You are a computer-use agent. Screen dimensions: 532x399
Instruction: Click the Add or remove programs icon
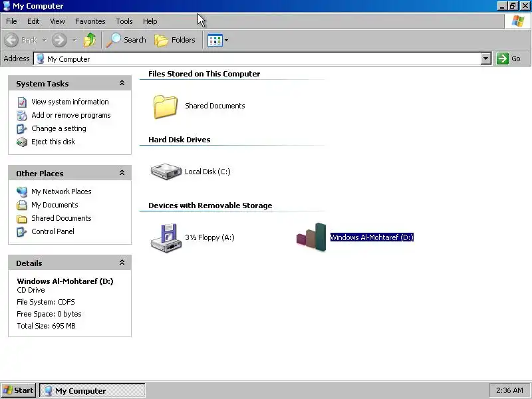point(22,115)
